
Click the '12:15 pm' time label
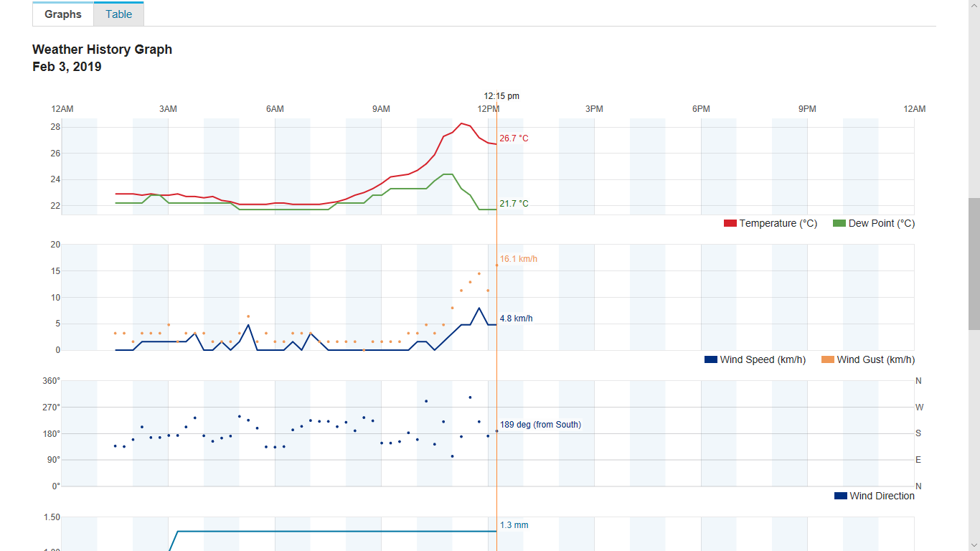pos(501,95)
